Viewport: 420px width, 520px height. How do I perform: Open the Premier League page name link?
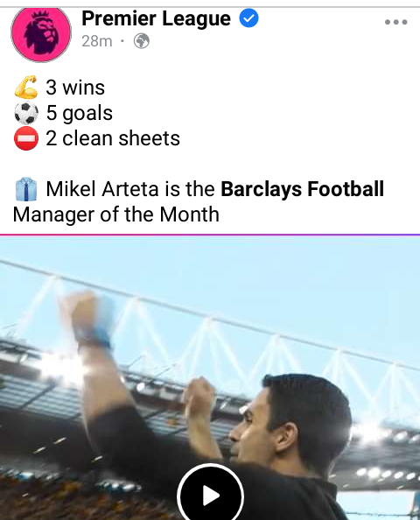[x=156, y=18]
